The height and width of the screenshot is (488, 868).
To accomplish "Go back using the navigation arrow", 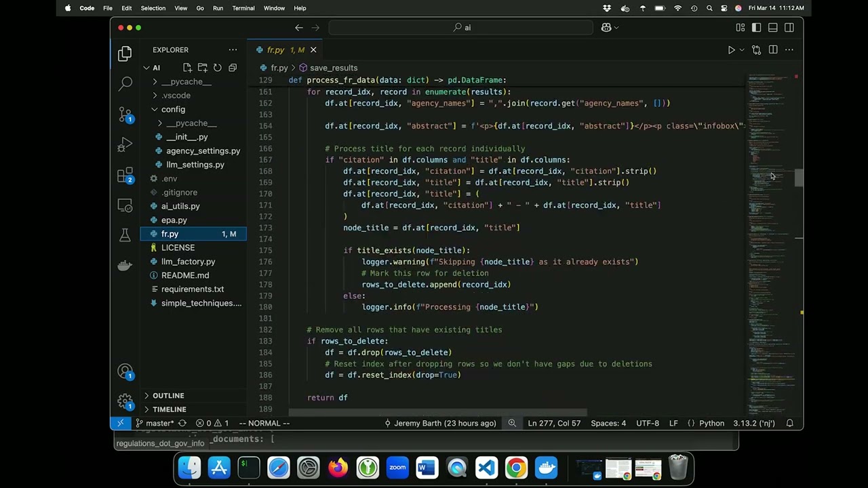I will coord(299,27).
